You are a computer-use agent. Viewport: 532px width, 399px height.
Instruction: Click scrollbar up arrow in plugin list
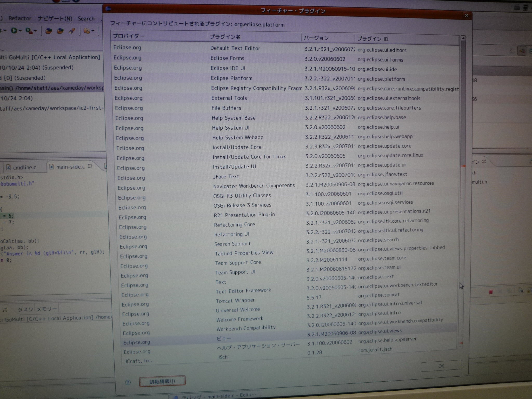pyautogui.click(x=463, y=38)
